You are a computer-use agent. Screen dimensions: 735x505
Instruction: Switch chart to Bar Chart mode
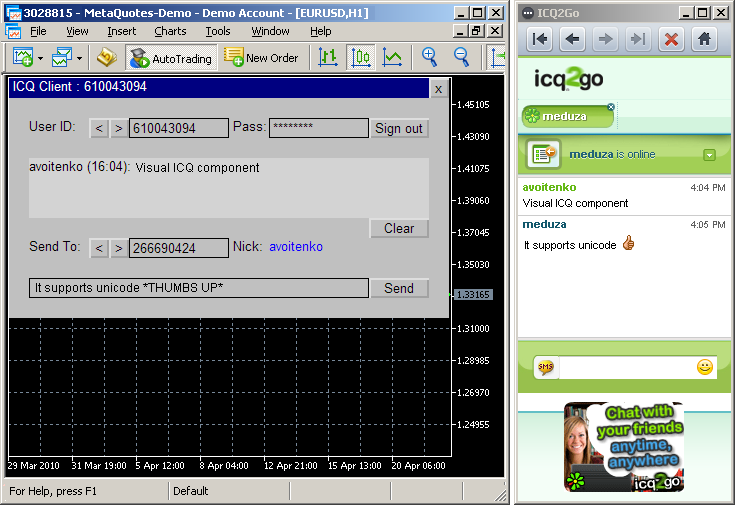(x=328, y=58)
